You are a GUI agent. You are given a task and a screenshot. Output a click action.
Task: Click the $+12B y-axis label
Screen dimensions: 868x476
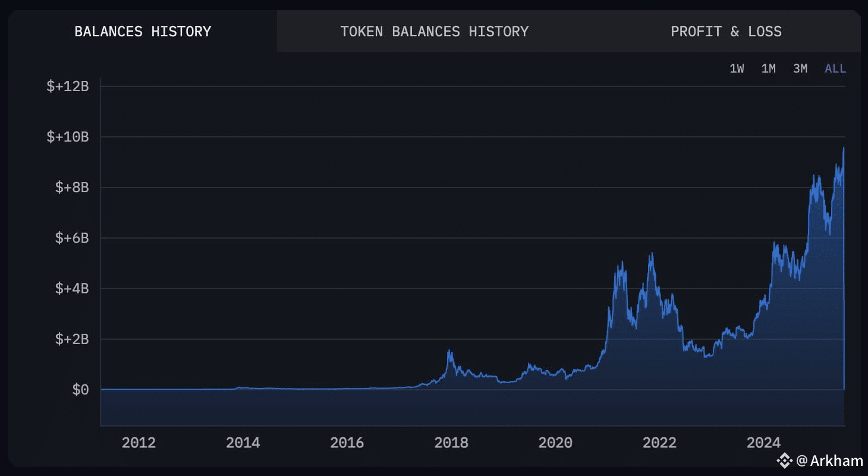pos(68,86)
